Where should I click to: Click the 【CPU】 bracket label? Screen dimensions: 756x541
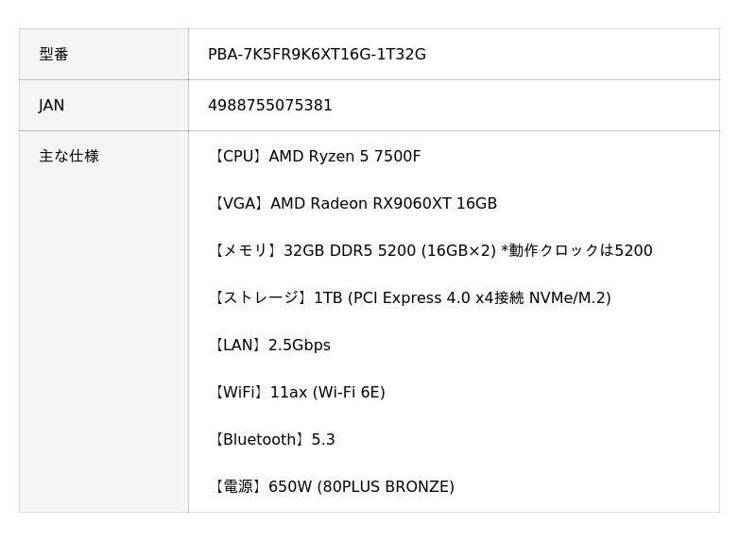click(238, 157)
